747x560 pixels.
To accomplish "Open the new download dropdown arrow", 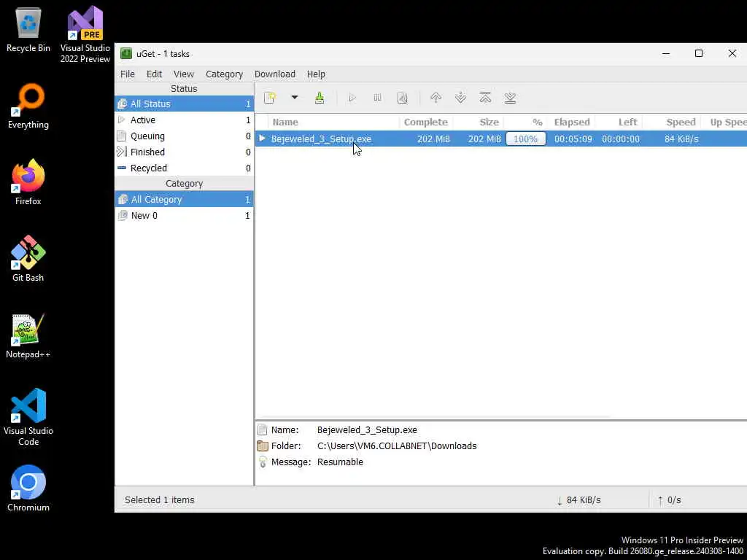I will 295,98.
